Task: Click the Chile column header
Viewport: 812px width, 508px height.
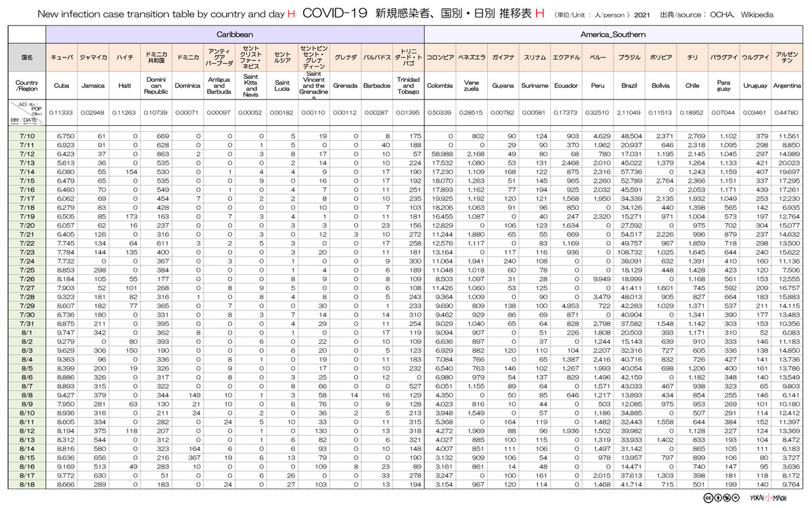Action: (x=693, y=87)
